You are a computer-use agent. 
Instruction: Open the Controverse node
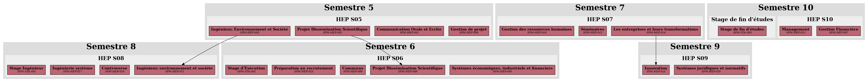click(x=114, y=69)
